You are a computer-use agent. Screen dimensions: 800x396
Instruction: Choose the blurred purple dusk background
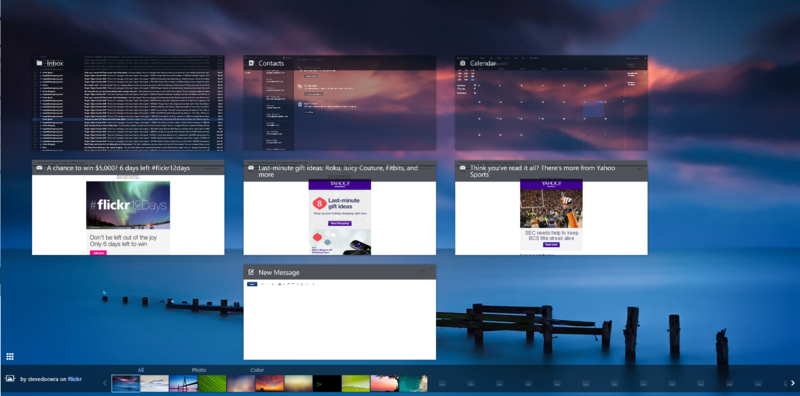(241, 383)
